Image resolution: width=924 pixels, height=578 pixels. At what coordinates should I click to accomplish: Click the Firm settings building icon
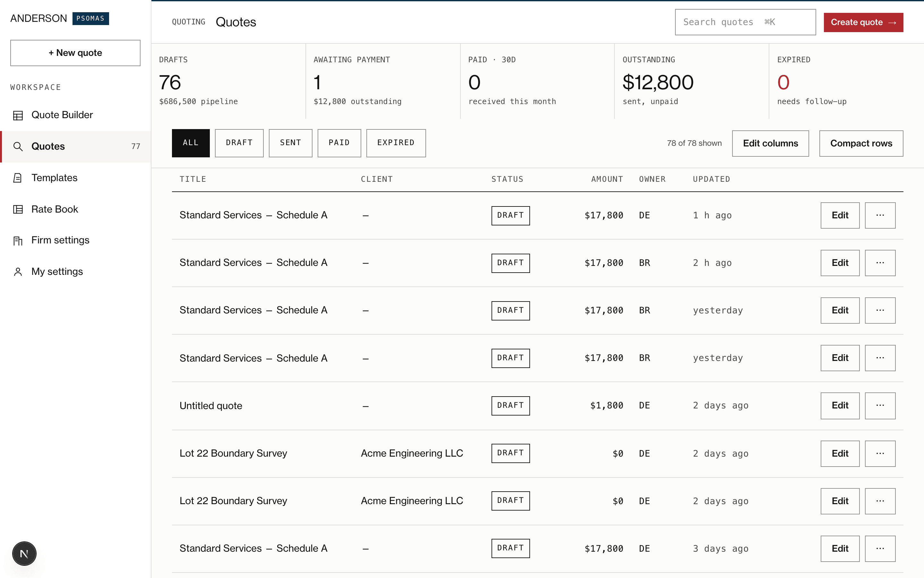point(18,241)
